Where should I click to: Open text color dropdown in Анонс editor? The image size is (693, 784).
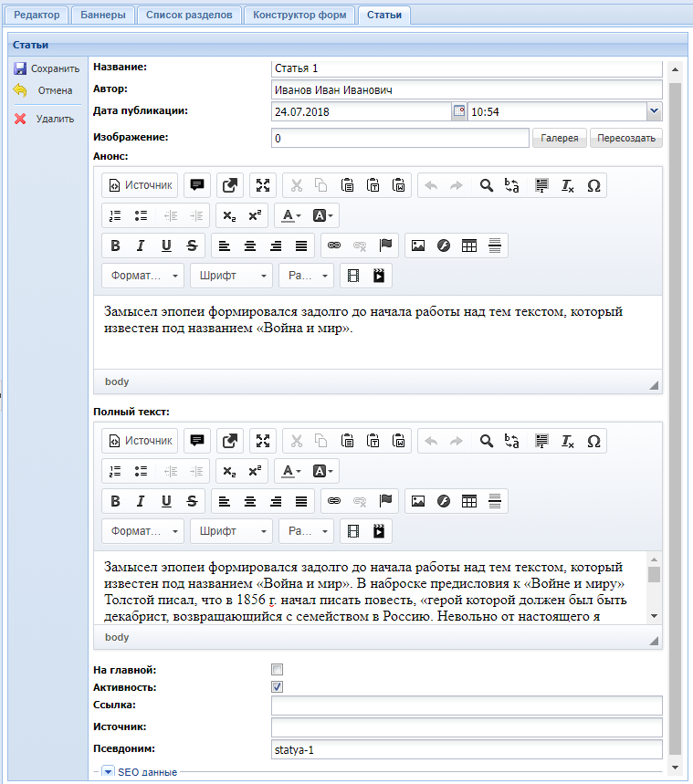290,215
